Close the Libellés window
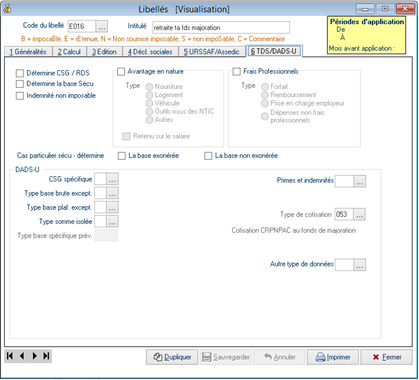This screenshot has height=380, width=419. (405, 9)
